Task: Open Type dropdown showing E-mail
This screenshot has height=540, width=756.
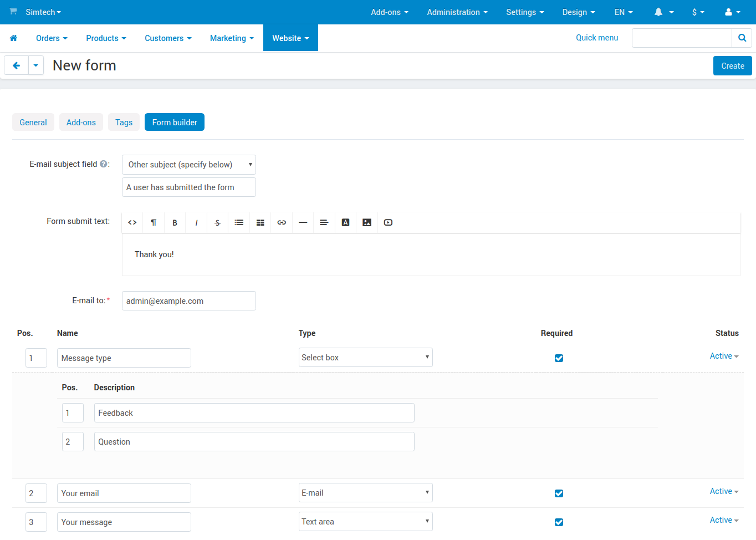Action: coord(366,493)
